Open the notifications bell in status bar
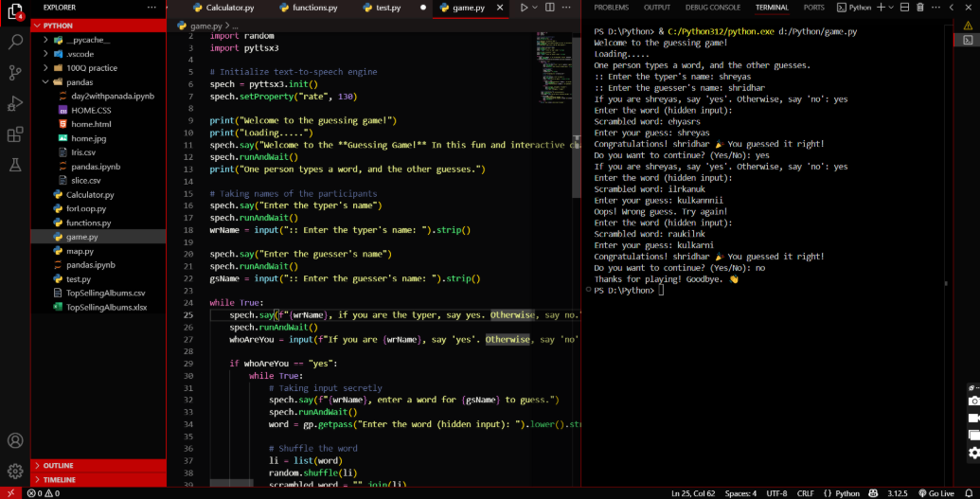Screen dimensions: 980x499 (970, 493)
